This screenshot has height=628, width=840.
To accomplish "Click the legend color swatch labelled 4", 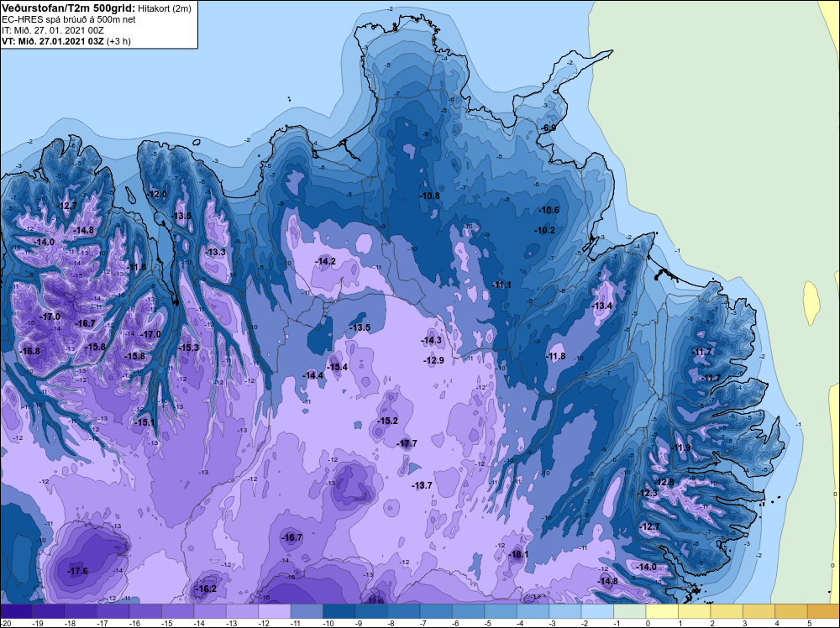I will point(791,611).
